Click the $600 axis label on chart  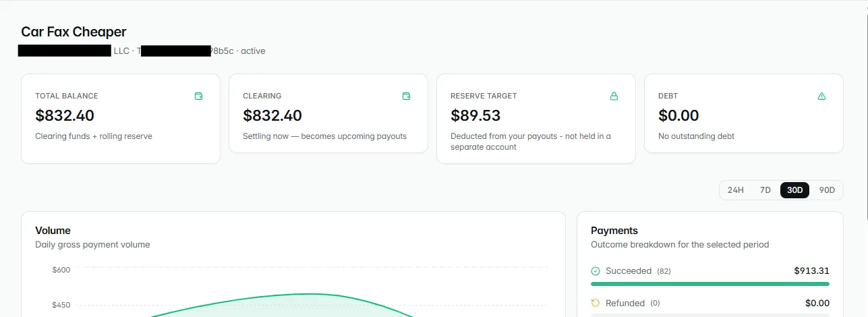click(61, 270)
